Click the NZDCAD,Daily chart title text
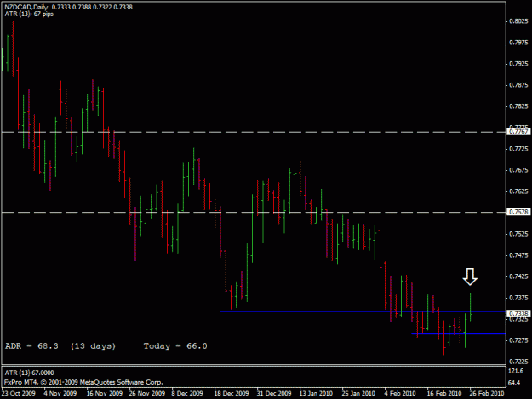Screen dimensions: 532x399 [26, 7]
